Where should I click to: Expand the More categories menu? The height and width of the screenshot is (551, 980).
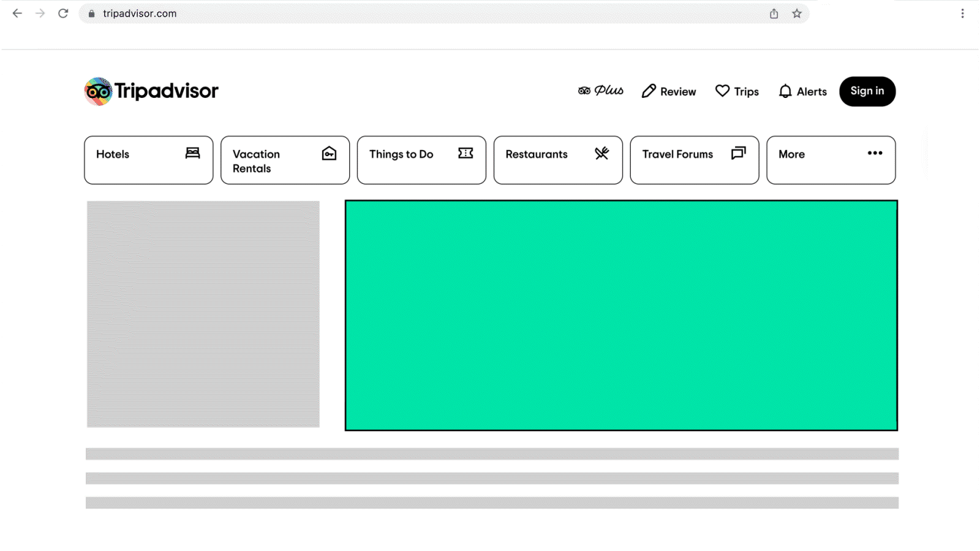point(831,160)
